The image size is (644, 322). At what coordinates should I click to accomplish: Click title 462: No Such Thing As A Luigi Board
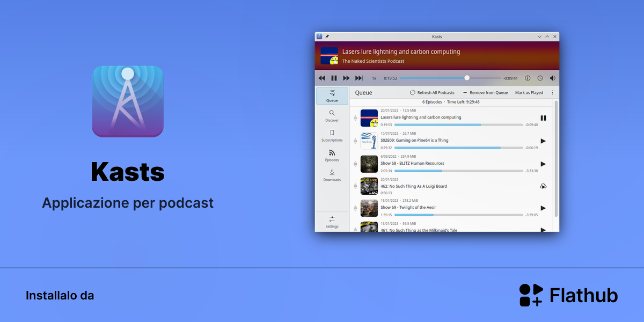(414, 186)
